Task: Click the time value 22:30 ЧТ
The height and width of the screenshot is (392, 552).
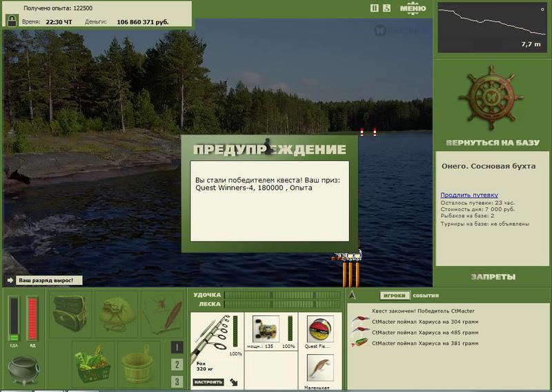Action: pyautogui.click(x=59, y=22)
